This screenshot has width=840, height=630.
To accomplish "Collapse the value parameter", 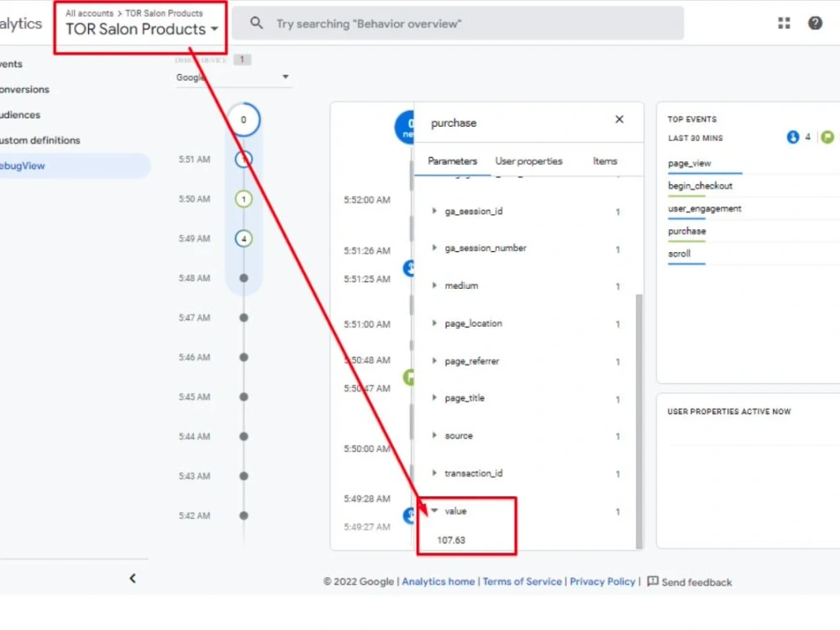I will click(x=434, y=511).
